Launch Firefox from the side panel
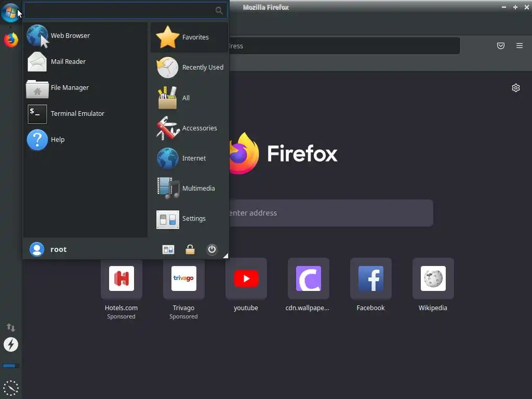Viewport: 532px width, 399px height. (x=11, y=40)
